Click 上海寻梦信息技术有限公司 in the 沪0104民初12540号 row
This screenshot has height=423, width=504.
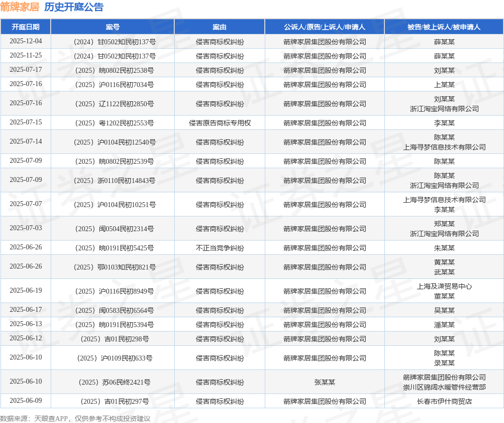444,147
